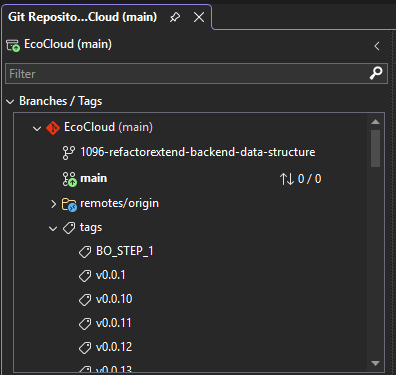The image size is (396, 375).
Task: Collapse the panel with the left arrow chevron
Action: (377, 46)
